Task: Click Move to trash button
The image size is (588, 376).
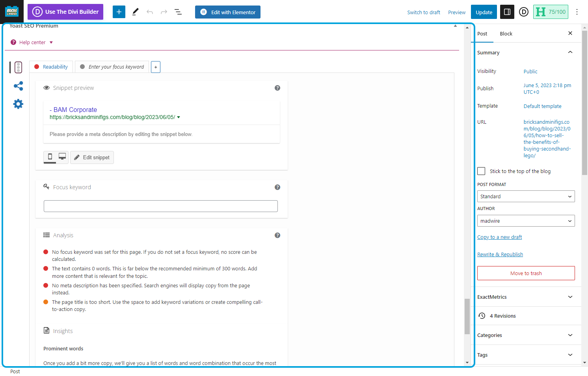Action: pos(526,273)
